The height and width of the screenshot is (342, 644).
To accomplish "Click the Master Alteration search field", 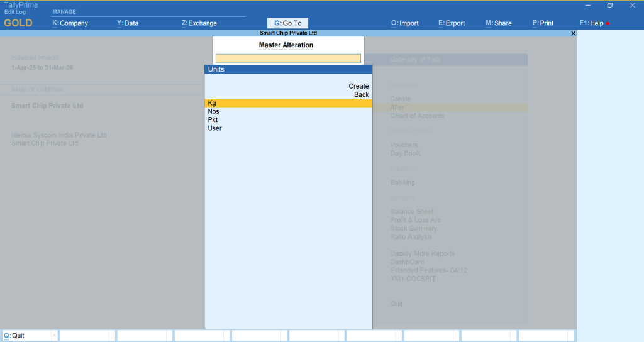I will [x=288, y=58].
